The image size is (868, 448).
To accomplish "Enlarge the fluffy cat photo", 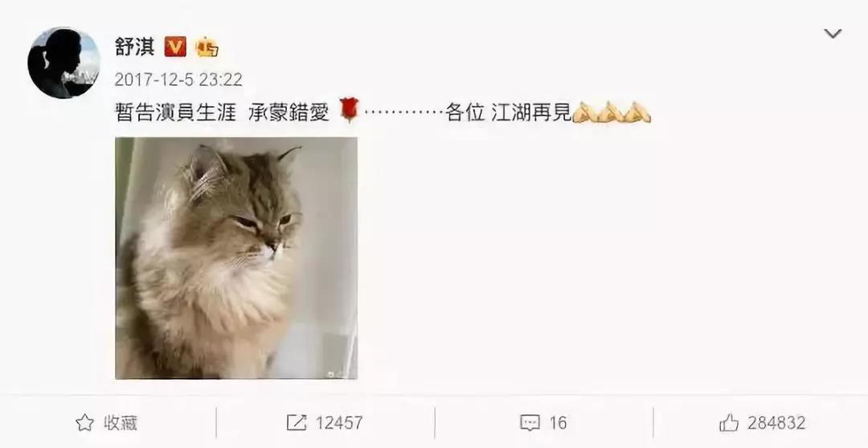I will click(x=236, y=259).
